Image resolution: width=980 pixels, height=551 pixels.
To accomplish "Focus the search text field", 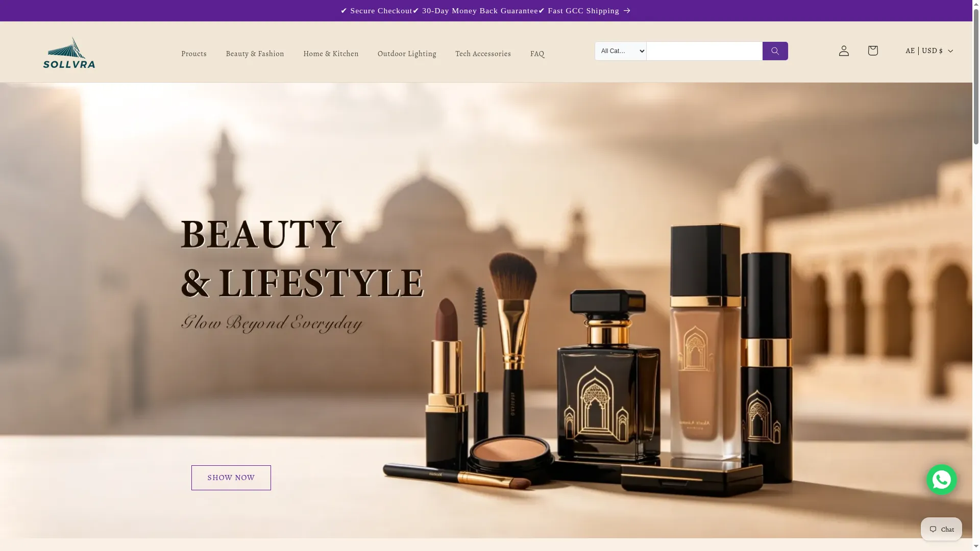I will 704,51.
